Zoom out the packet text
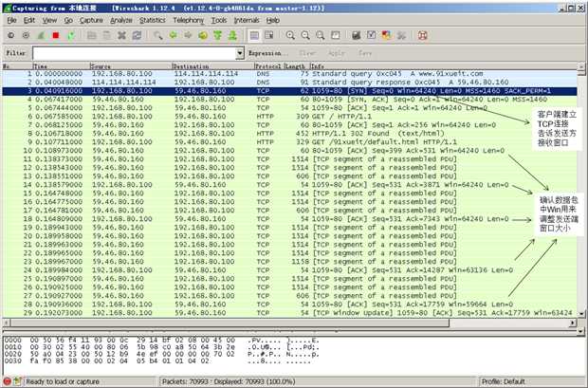The width and height of the screenshot is (588, 388). coord(305,36)
